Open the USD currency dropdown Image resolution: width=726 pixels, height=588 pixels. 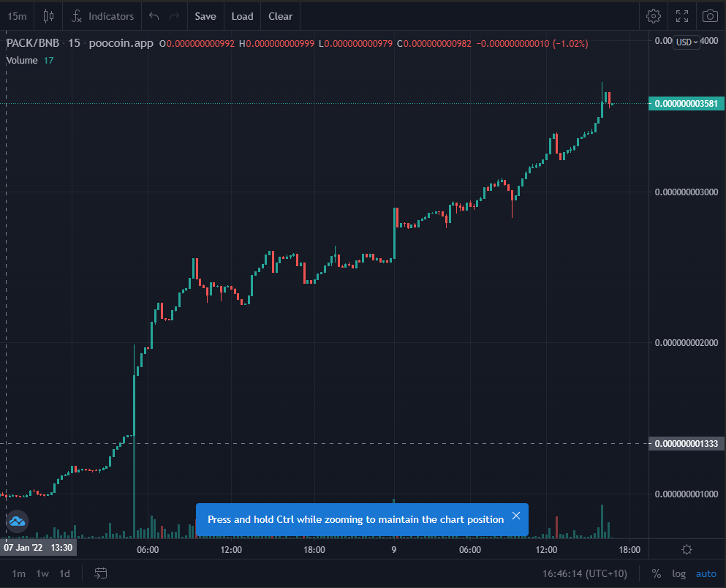click(687, 42)
